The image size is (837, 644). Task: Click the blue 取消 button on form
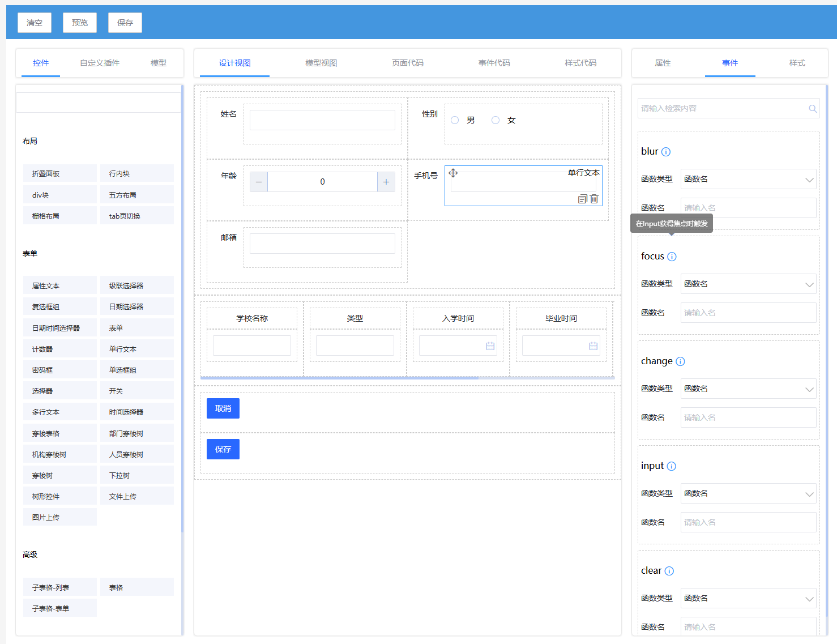pos(223,408)
